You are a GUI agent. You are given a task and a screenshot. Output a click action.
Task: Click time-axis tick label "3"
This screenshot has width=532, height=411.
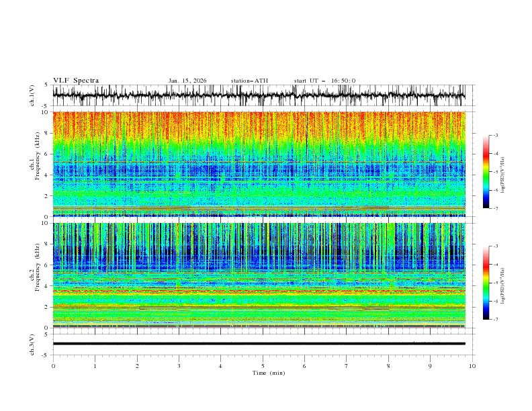(x=179, y=366)
